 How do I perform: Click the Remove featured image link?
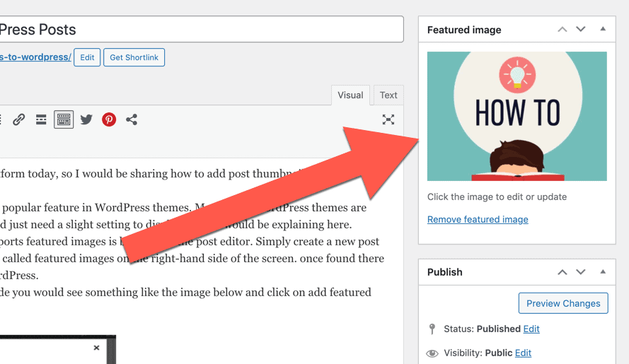click(x=478, y=219)
